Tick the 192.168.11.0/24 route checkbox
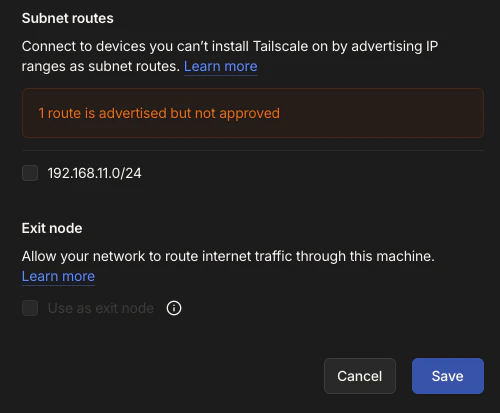 pos(30,173)
